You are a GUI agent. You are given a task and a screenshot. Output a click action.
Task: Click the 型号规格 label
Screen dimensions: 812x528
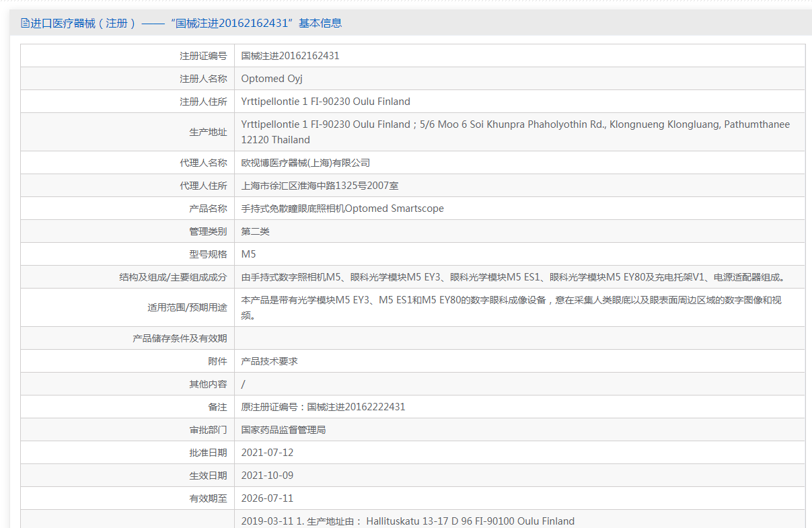click(x=208, y=254)
